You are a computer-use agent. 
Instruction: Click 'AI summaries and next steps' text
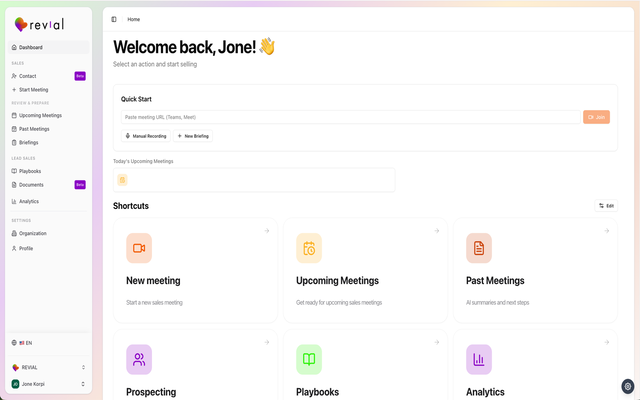[498, 303]
